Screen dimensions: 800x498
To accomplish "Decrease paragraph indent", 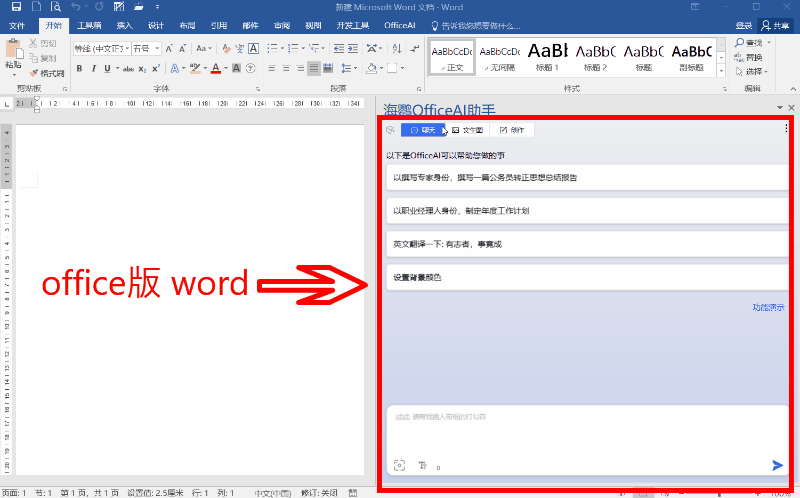I will pyautogui.click(x=339, y=48).
